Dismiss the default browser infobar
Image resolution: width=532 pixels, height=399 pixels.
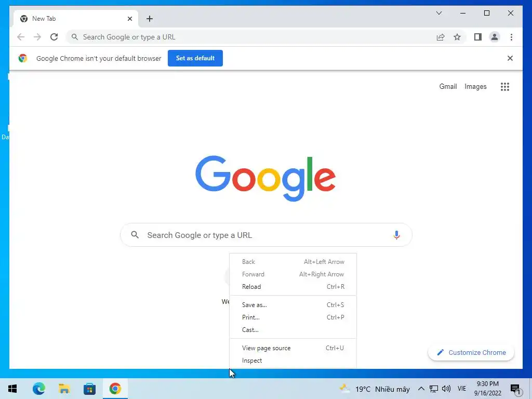click(x=510, y=58)
